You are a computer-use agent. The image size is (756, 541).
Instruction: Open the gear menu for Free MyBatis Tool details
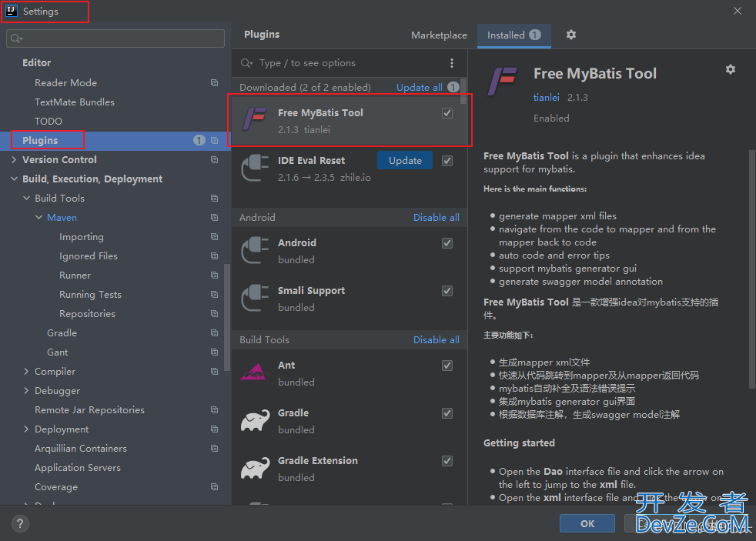pyautogui.click(x=731, y=69)
